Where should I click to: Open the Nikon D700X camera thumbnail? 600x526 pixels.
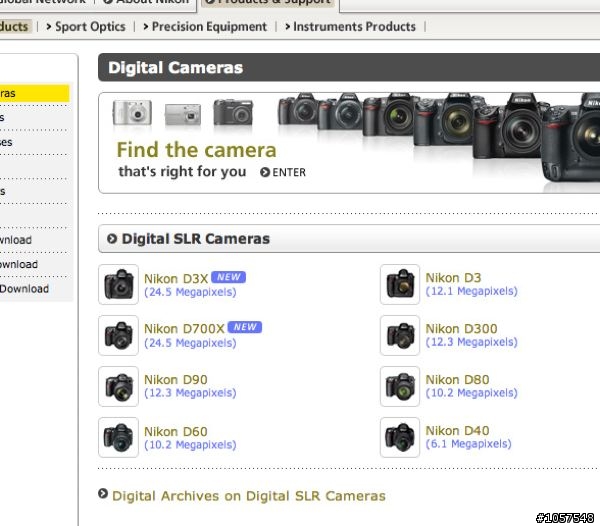[118, 335]
